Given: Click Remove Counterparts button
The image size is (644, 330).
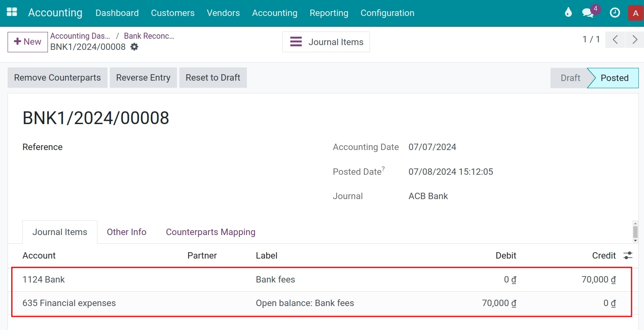Looking at the screenshot, I should coord(58,77).
